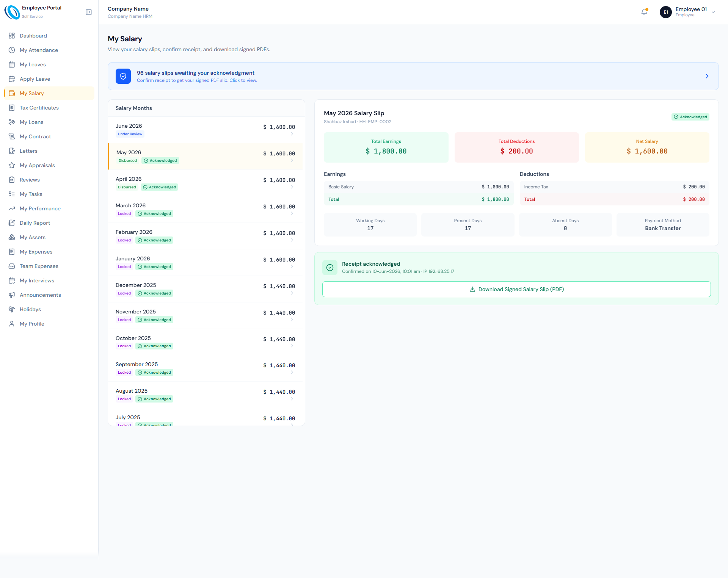Click the My Interviews calendar icon

point(12,280)
